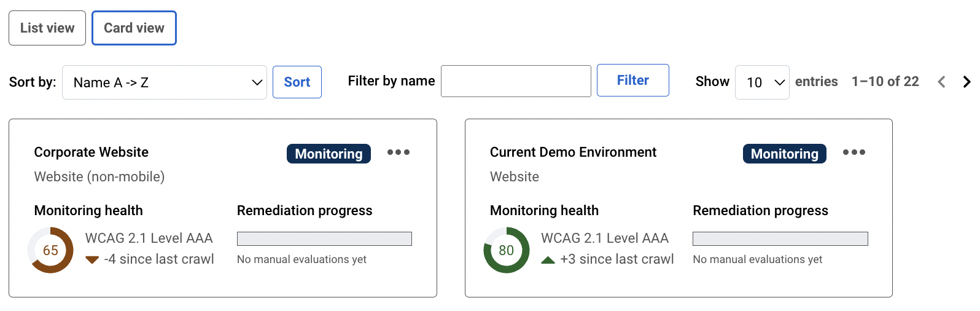Go to next page of entries
The width and height of the screenshot is (980, 311).
click(966, 82)
